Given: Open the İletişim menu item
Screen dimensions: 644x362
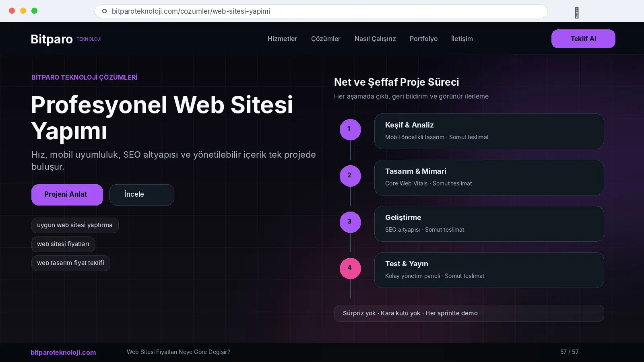Looking at the screenshot, I should coord(462,39).
